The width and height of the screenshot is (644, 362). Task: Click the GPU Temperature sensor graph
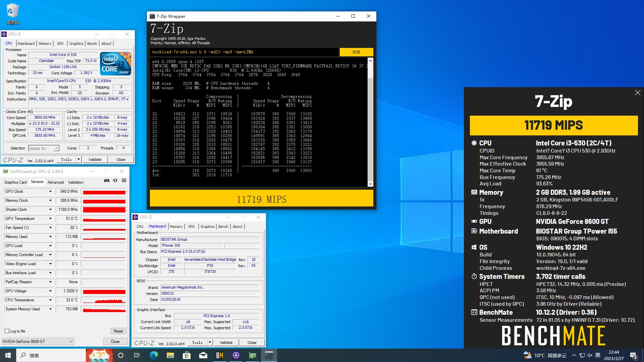pos(104,219)
